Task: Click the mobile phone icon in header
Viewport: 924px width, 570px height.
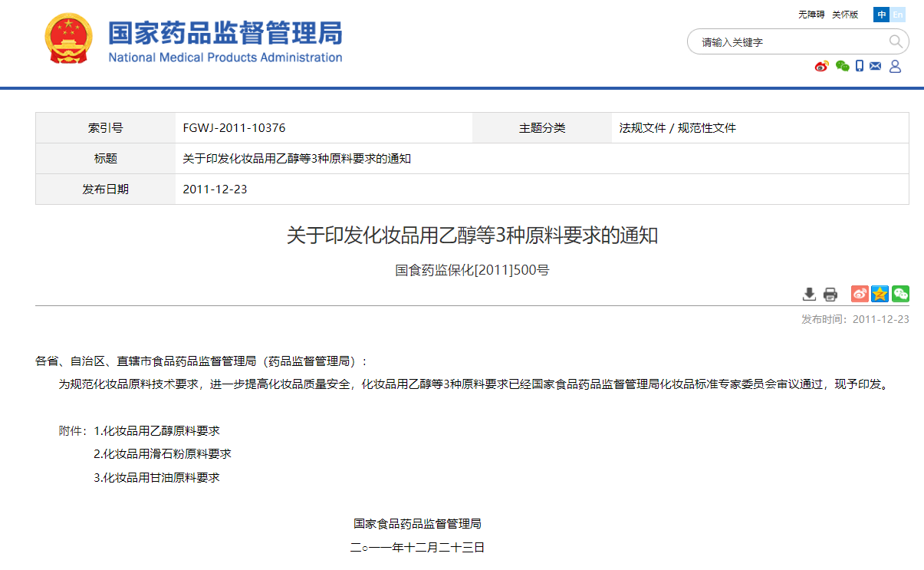Action: click(x=860, y=67)
